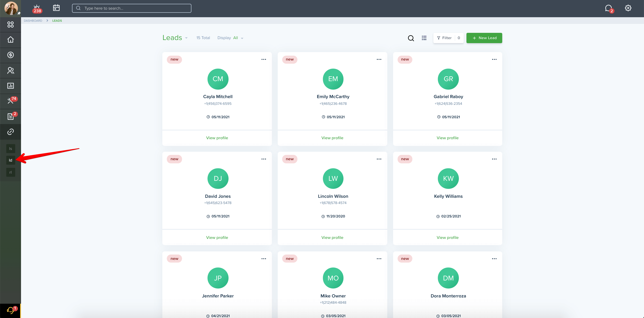Open the Display All dropdown
644x318 pixels.
click(x=230, y=38)
